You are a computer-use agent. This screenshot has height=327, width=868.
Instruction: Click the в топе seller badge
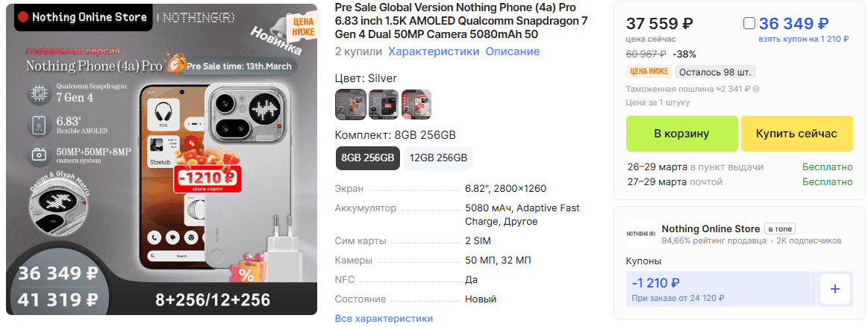point(779,228)
